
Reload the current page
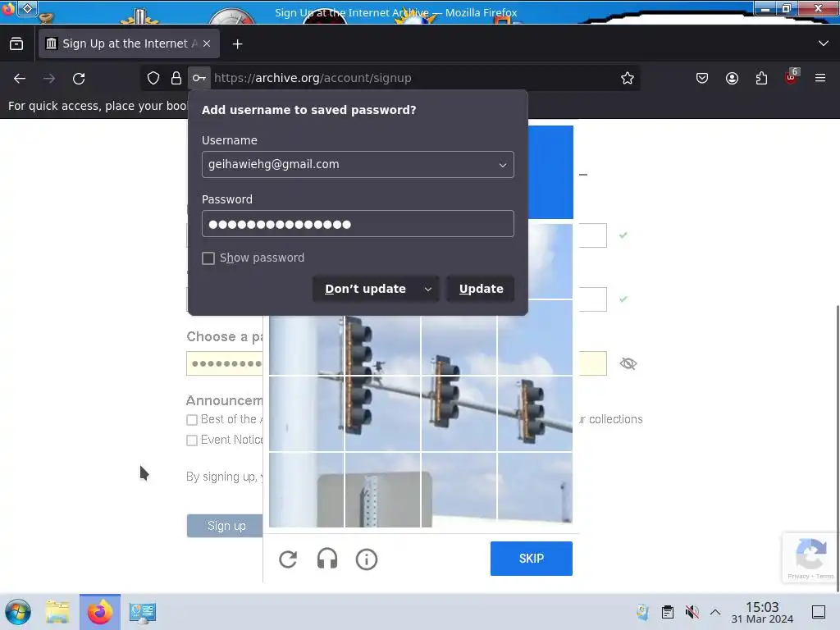point(79,79)
